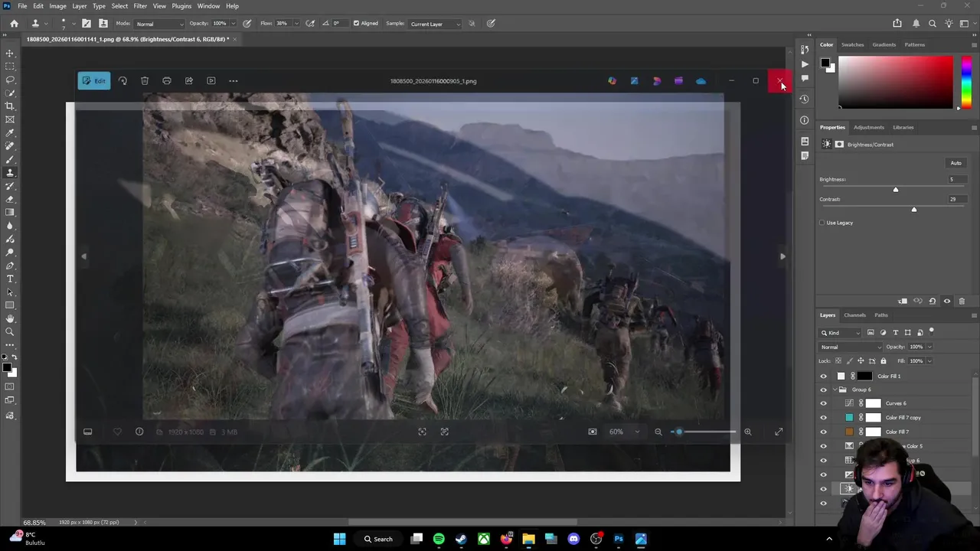Click the Delete trash icon in Photos viewer
This screenshot has width=980, height=551.
(145, 80)
